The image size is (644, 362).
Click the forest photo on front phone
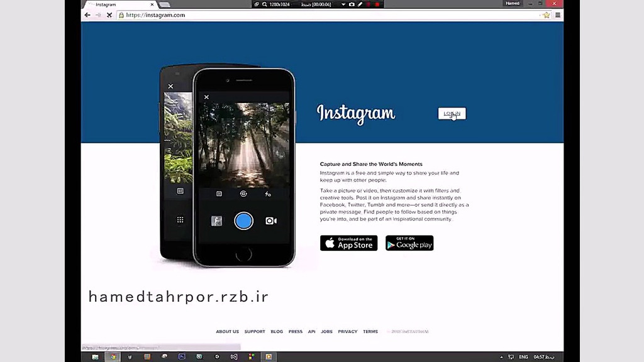[244, 145]
